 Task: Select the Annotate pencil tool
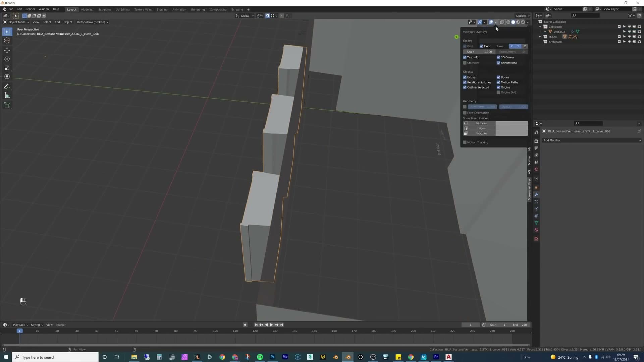click(7, 86)
